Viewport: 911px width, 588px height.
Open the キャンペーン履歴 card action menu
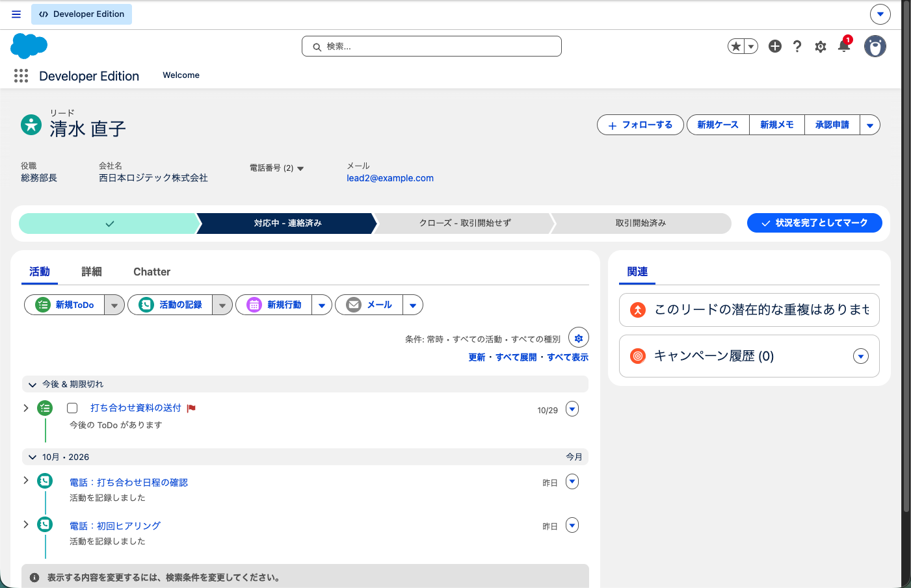click(861, 356)
